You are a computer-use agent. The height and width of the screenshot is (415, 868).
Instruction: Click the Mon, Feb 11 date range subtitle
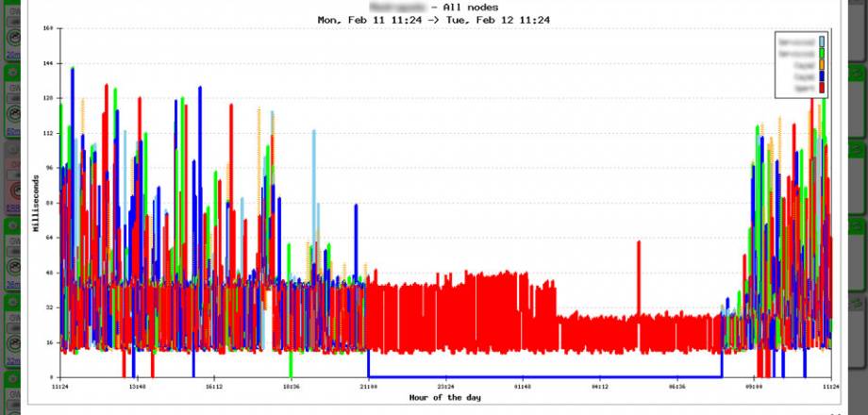[433, 19]
